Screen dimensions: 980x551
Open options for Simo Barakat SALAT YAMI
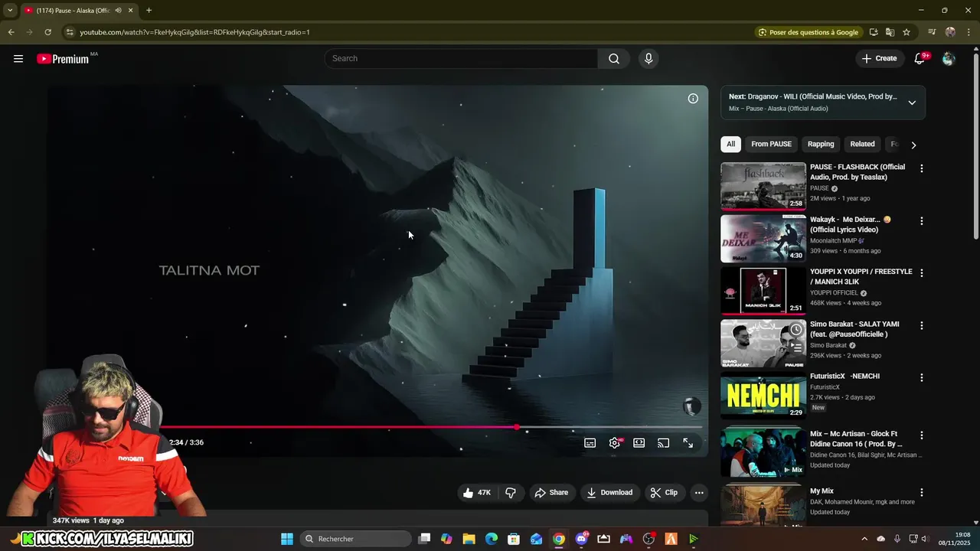[x=922, y=325]
